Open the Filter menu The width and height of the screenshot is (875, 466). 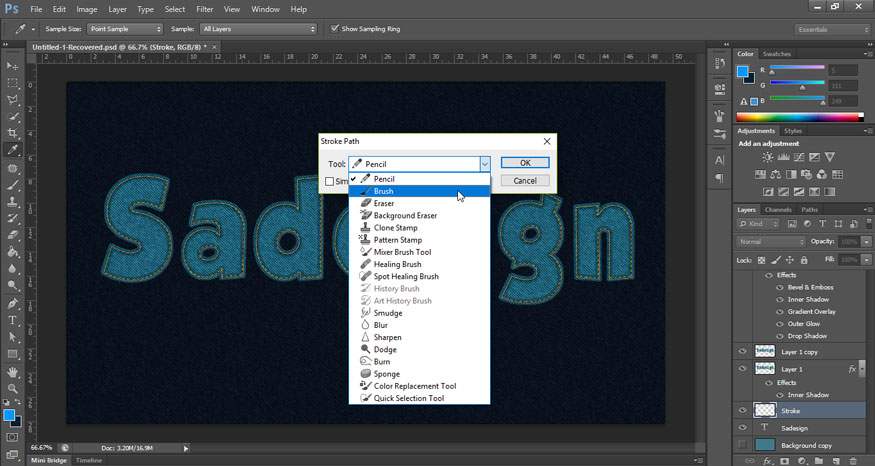(x=204, y=9)
